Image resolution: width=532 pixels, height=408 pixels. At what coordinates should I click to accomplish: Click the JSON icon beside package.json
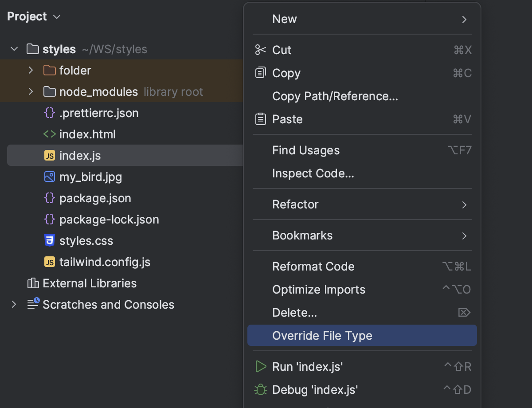49,198
